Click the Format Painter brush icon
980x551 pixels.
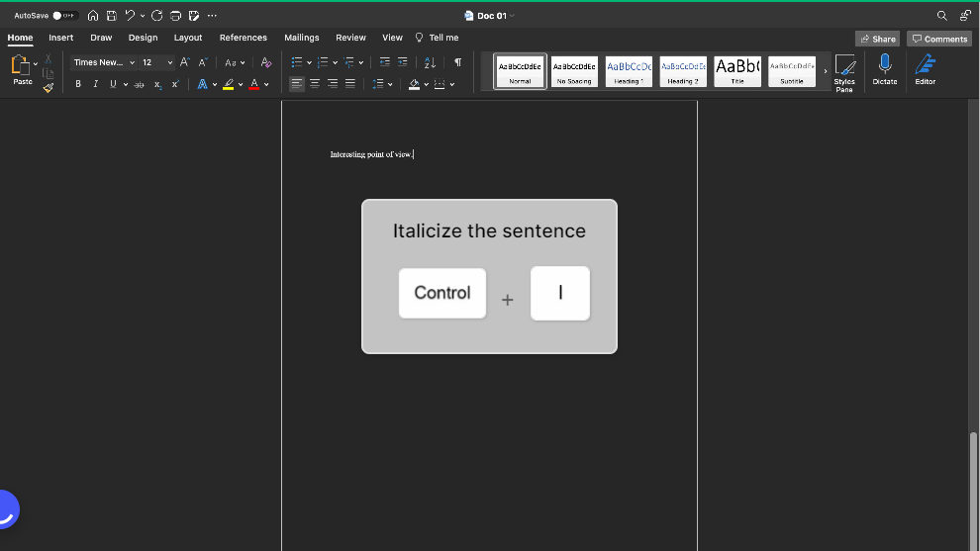coord(49,88)
